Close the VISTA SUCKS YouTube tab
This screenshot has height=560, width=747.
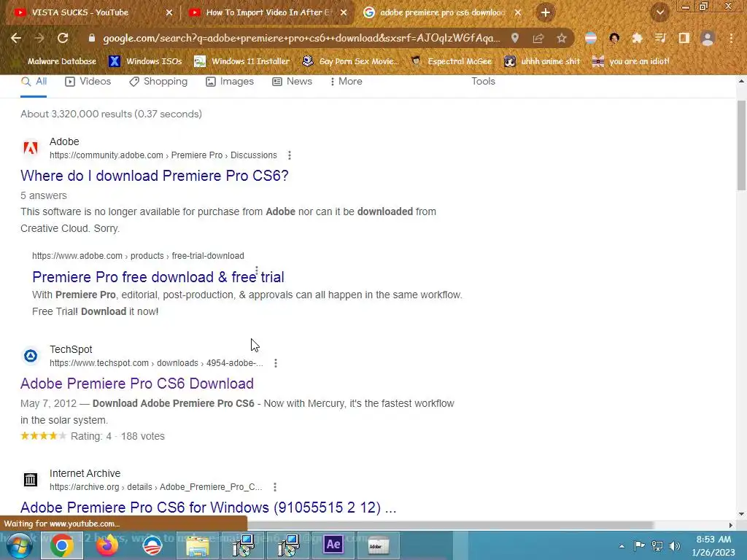169,12
